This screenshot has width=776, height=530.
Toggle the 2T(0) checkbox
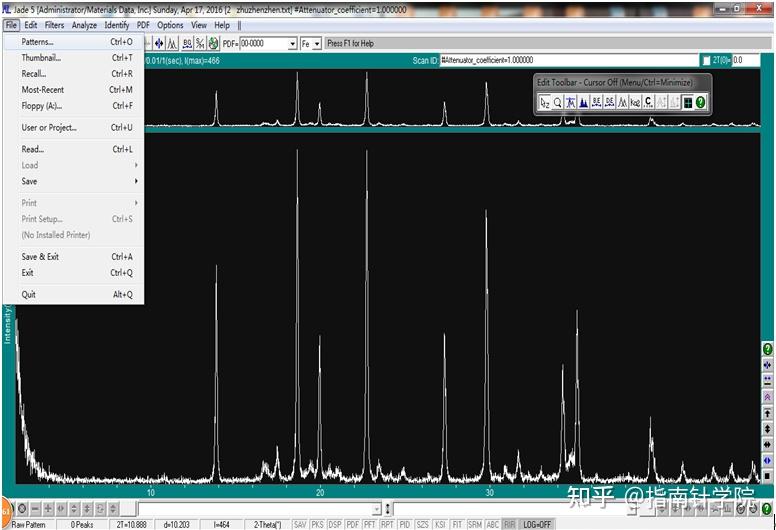click(x=706, y=60)
